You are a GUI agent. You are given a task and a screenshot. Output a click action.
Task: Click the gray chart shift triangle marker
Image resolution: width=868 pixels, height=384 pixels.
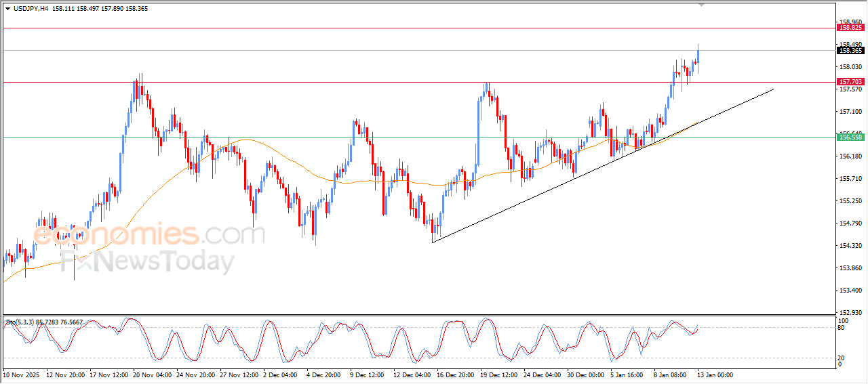702,5
